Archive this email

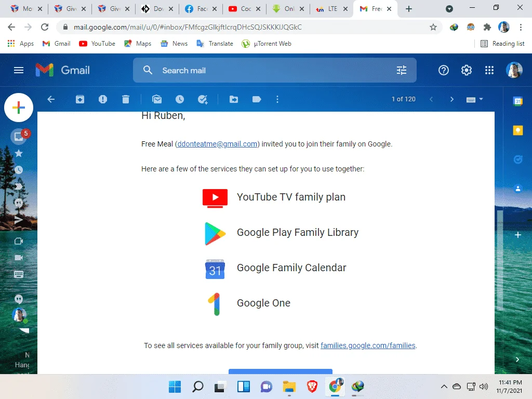[x=80, y=99]
